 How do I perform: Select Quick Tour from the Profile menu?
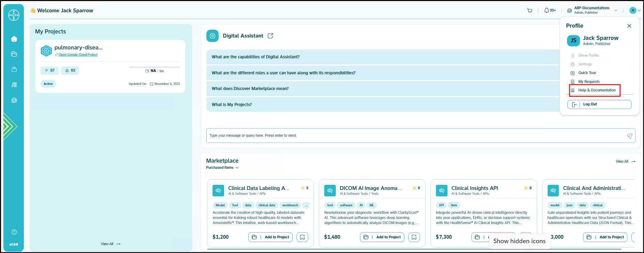point(587,73)
